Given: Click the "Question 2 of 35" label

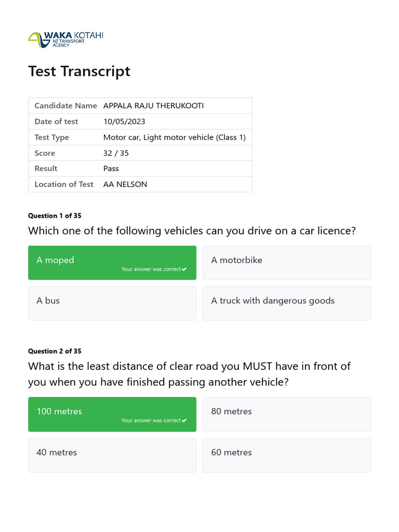Looking at the screenshot, I should tap(55, 351).
